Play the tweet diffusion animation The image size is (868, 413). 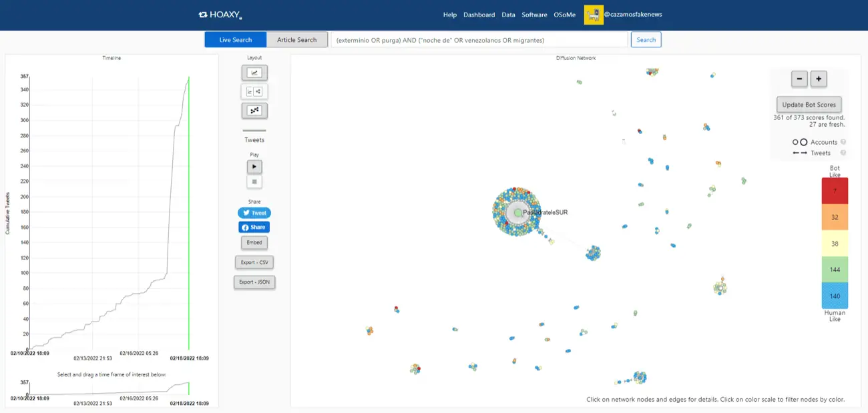254,167
